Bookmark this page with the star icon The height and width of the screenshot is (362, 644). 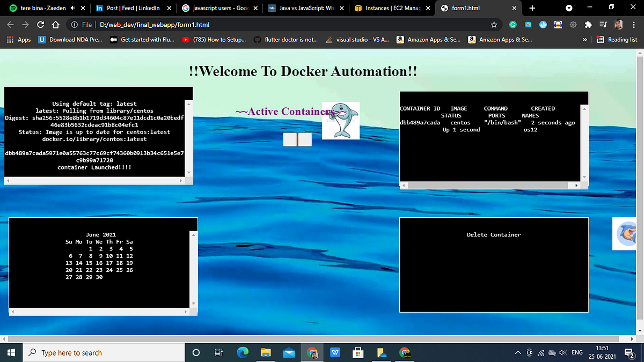pos(494,25)
